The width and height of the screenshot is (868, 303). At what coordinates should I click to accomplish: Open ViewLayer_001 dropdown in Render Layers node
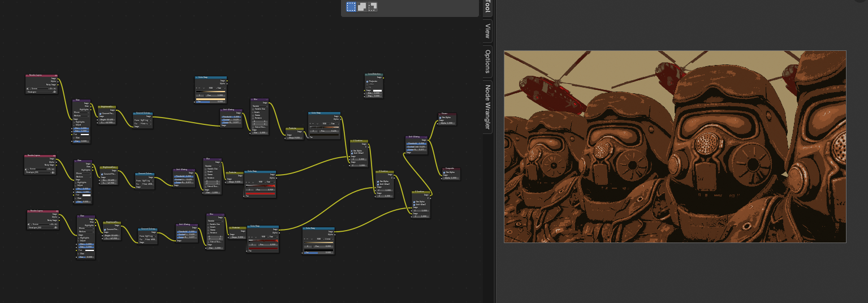point(40,172)
